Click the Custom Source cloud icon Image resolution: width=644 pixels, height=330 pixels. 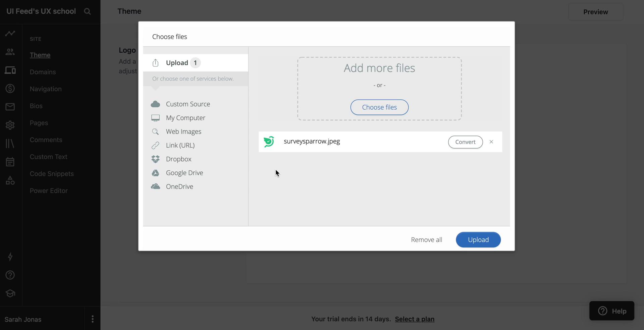[x=155, y=104]
